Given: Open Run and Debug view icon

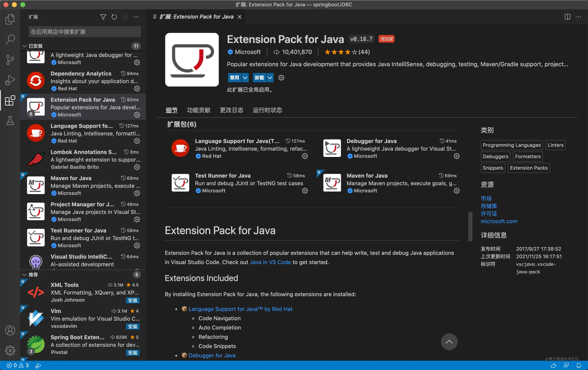Looking at the screenshot, I should 10,80.
